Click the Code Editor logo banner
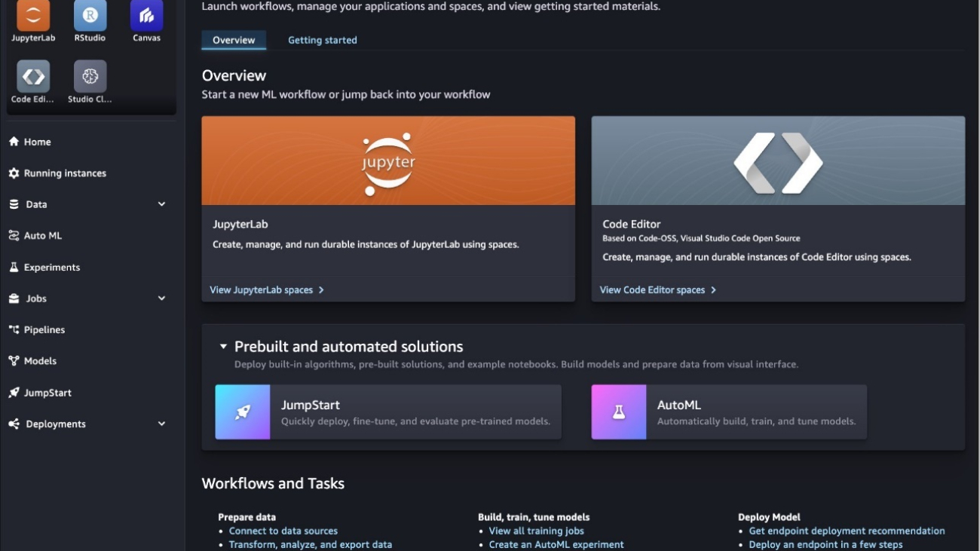Viewport: 980px width, 551px height. coord(778,161)
